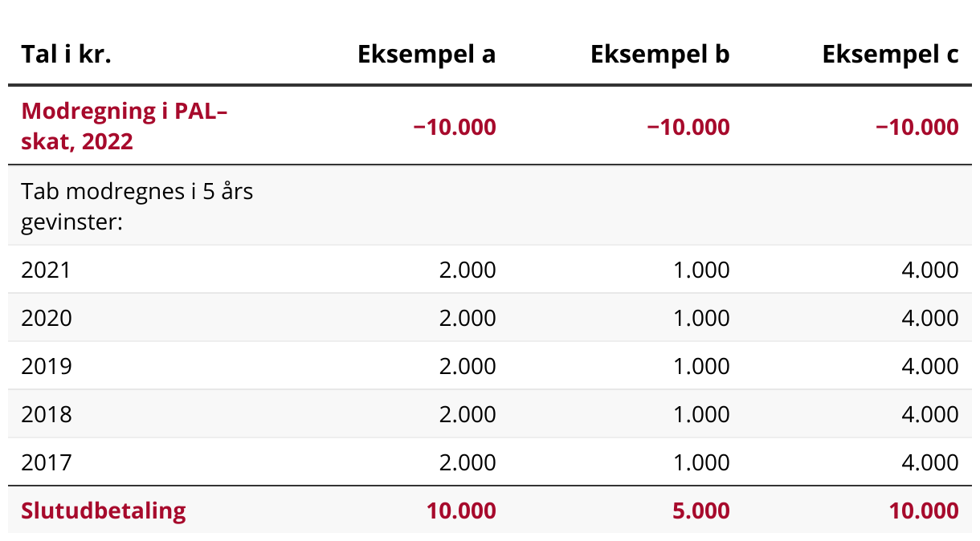Select the 'Eksempel a' column header
Viewport: 980px width, 541px height.
point(427,55)
